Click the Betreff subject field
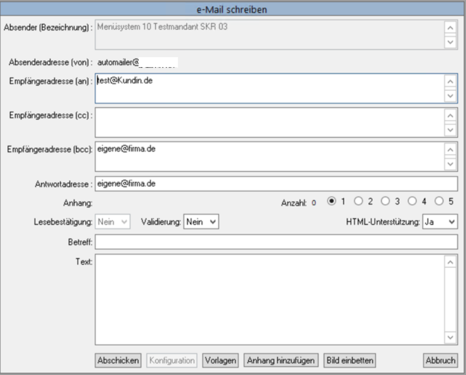The width and height of the screenshot is (466, 375). [x=276, y=242]
